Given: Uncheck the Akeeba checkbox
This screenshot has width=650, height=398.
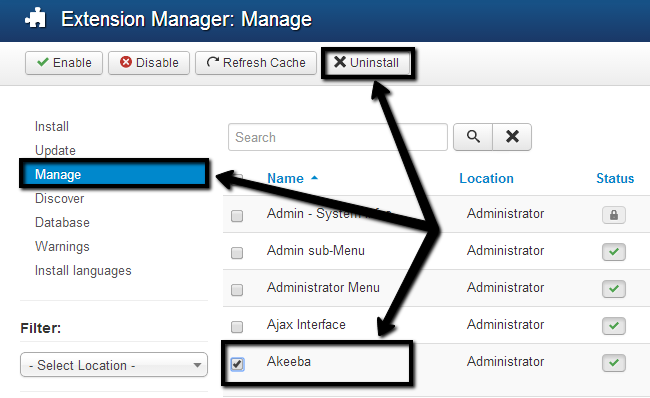Looking at the screenshot, I should pyautogui.click(x=237, y=364).
